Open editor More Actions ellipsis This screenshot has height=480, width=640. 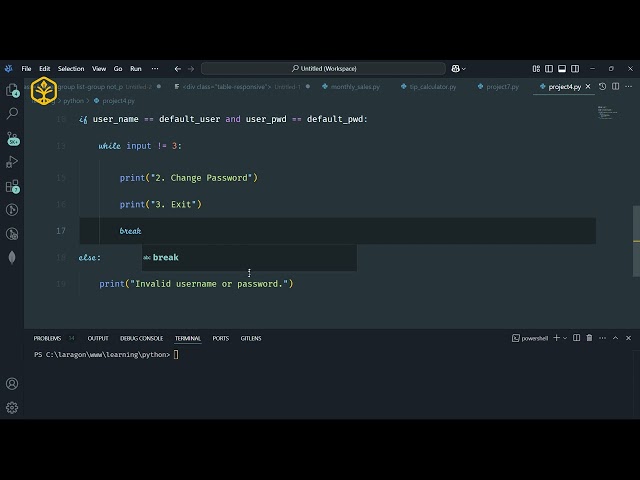click(628, 87)
